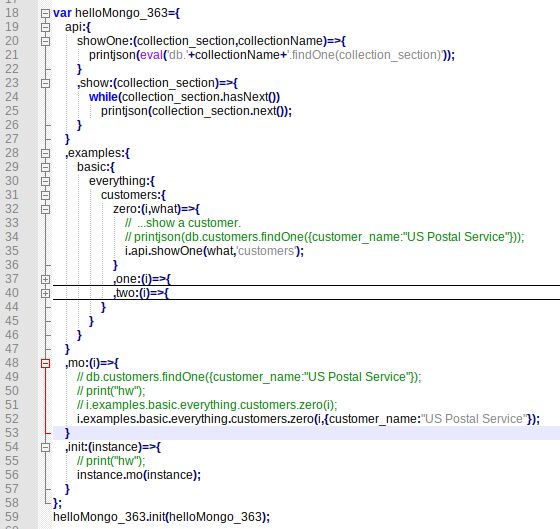Click the closing '};' on line 58
Screen dimensions: 560x529
(x=58, y=503)
